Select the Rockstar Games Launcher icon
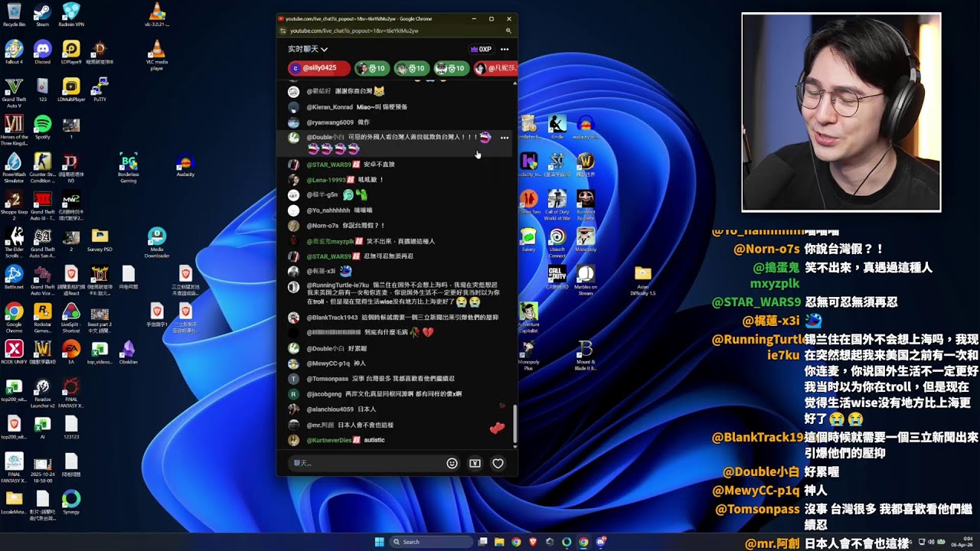This screenshot has height=551, width=980. click(x=42, y=318)
